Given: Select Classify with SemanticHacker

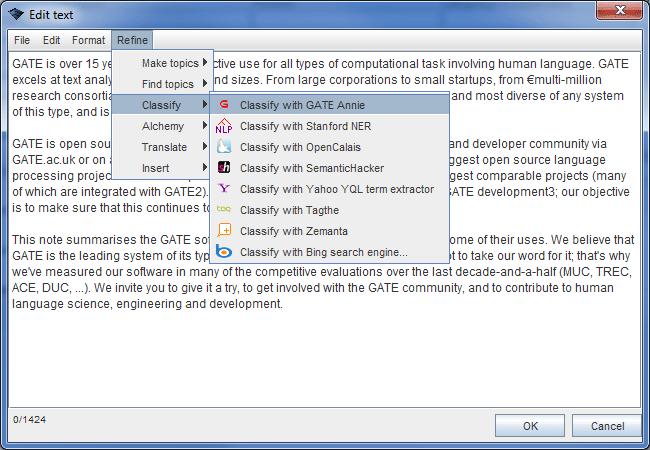Looking at the screenshot, I should [x=330, y=168].
